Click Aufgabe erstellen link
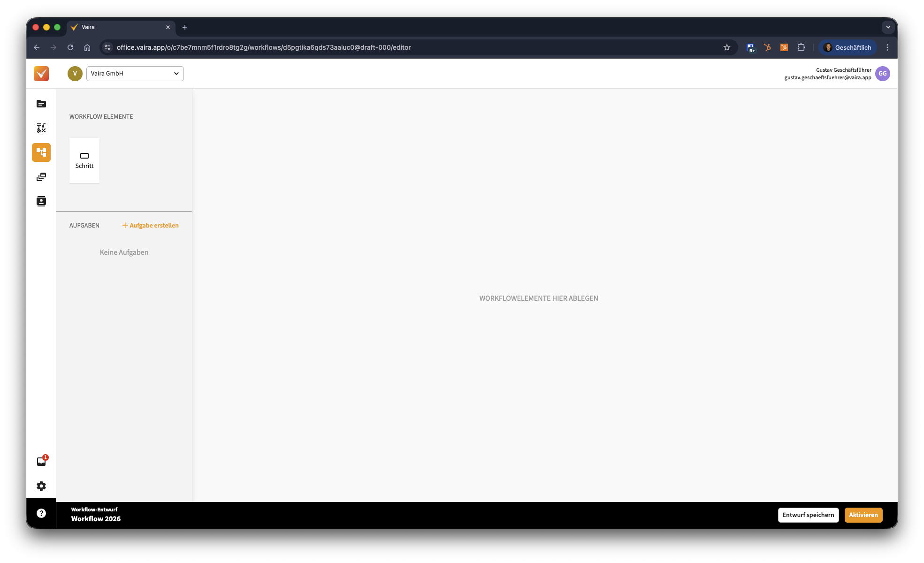This screenshot has width=924, height=563. [x=151, y=225]
